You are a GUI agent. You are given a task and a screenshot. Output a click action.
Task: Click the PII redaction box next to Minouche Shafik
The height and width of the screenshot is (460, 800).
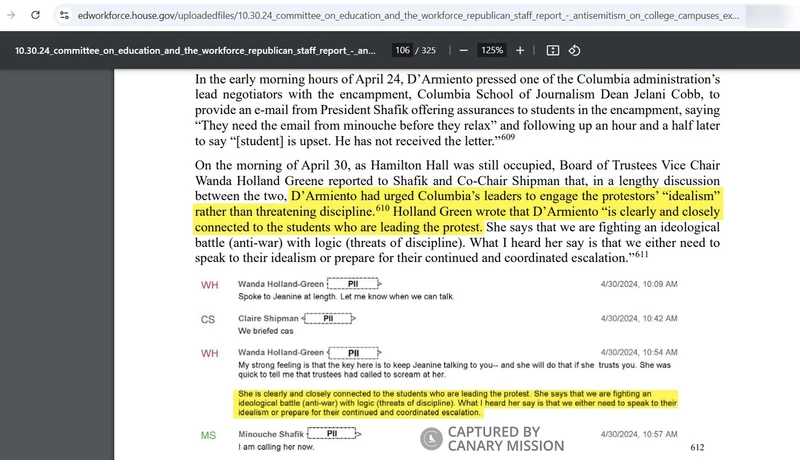[332, 433]
